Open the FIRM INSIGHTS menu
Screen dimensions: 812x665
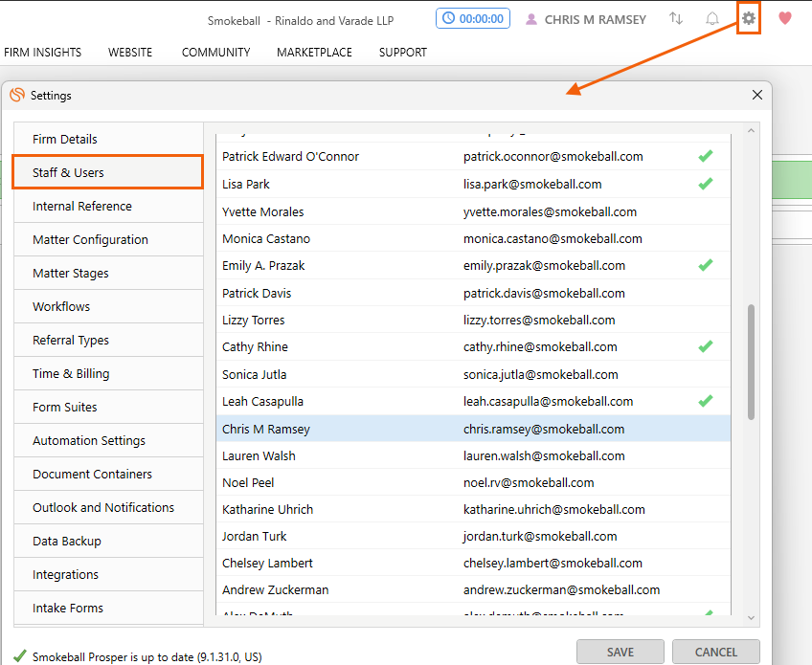pos(42,53)
